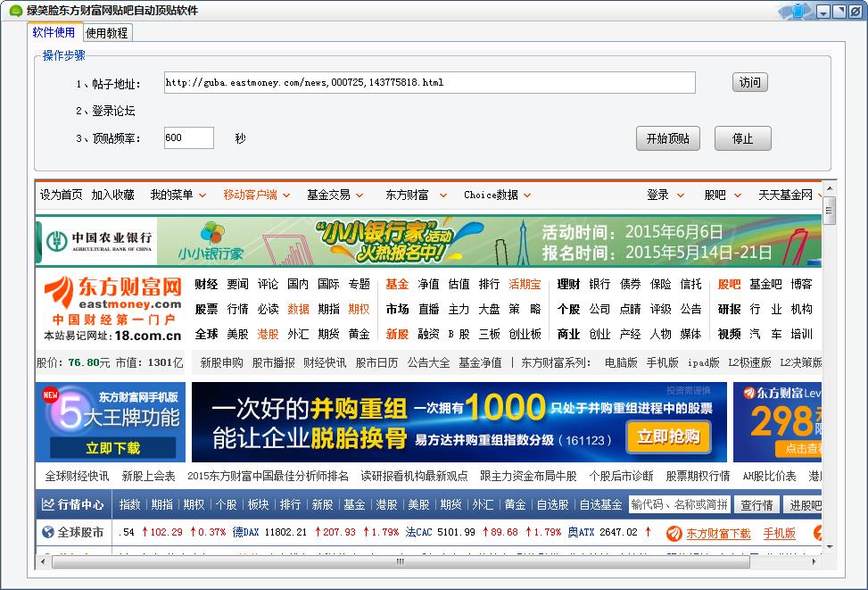Click the 顶贴频率 seconds input field
The image size is (868, 590).
188,138
